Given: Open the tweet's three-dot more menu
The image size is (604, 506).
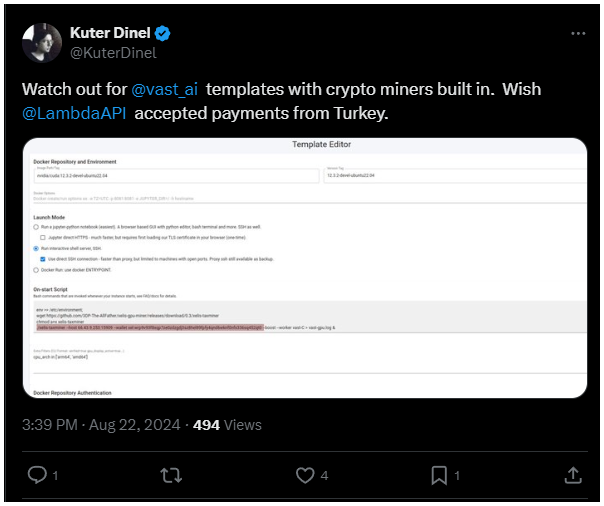Looking at the screenshot, I should pyautogui.click(x=578, y=34).
